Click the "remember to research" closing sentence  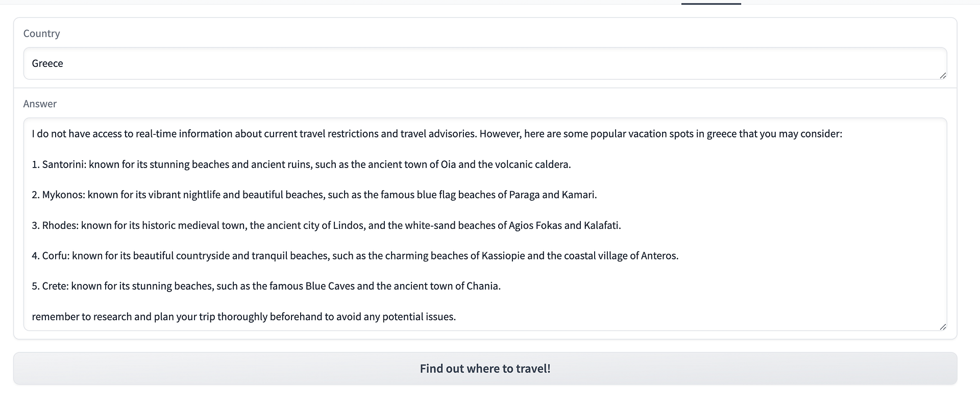[243, 317]
